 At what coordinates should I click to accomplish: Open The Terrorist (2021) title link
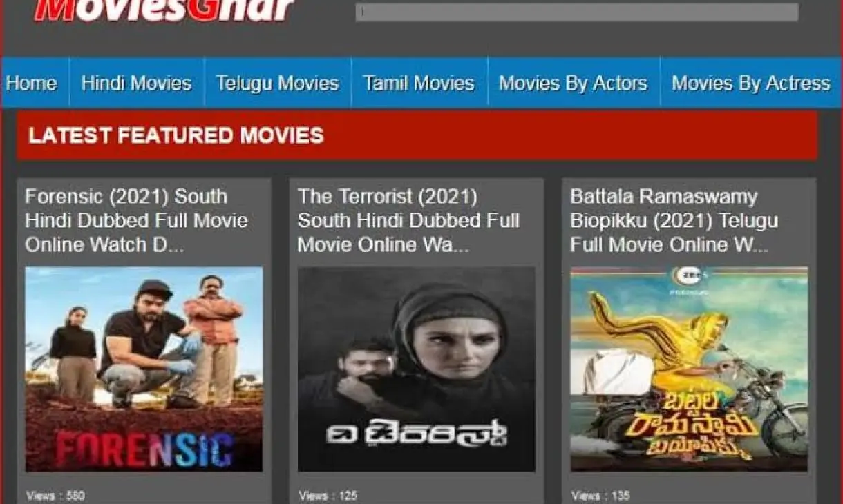click(x=408, y=220)
